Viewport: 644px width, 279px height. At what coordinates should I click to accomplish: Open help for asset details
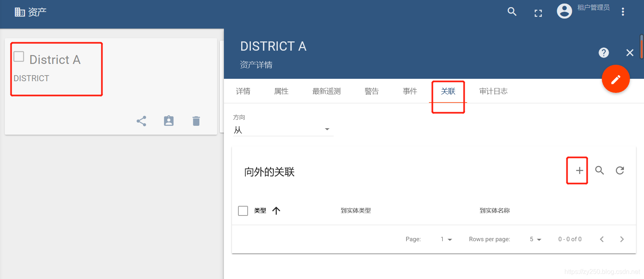pos(604,53)
